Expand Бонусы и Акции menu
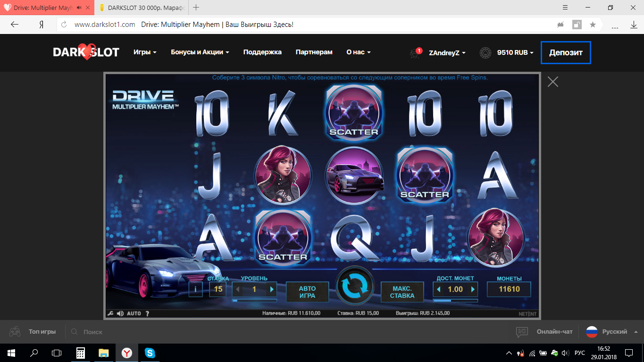 [200, 52]
